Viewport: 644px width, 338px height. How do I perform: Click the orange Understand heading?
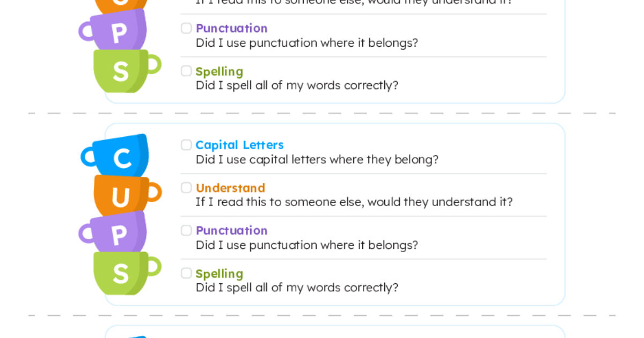point(230,188)
